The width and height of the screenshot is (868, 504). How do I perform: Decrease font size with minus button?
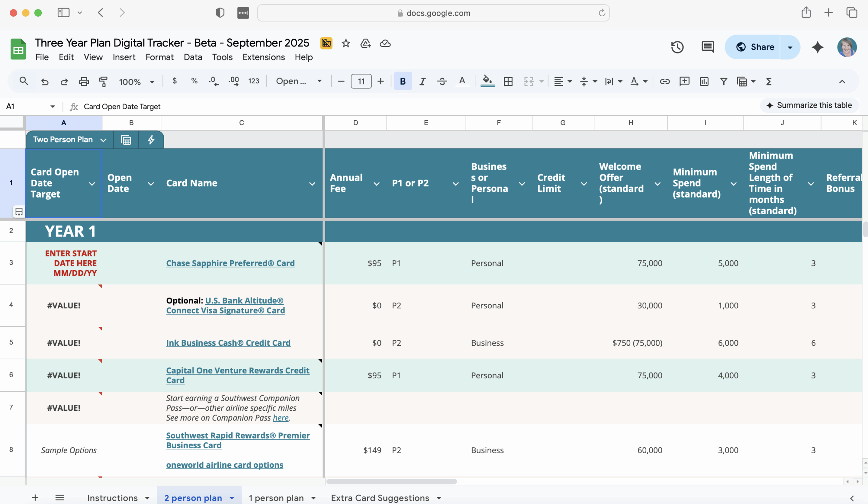coord(341,82)
